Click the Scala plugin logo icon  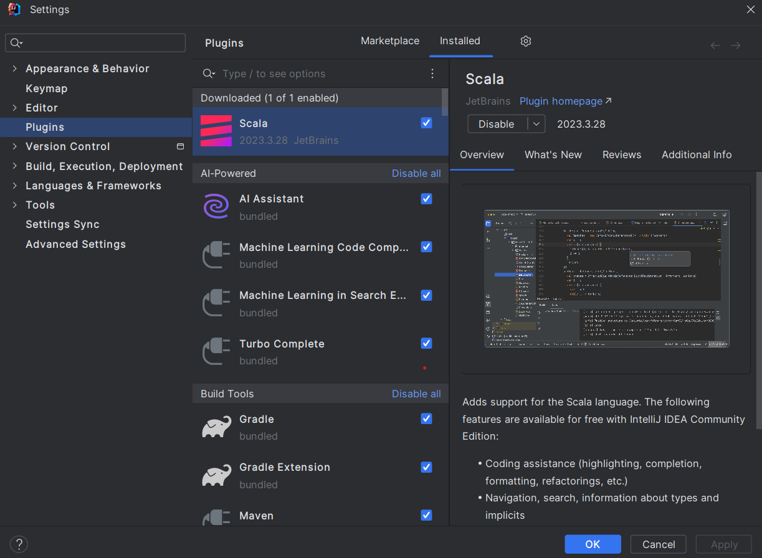click(216, 131)
